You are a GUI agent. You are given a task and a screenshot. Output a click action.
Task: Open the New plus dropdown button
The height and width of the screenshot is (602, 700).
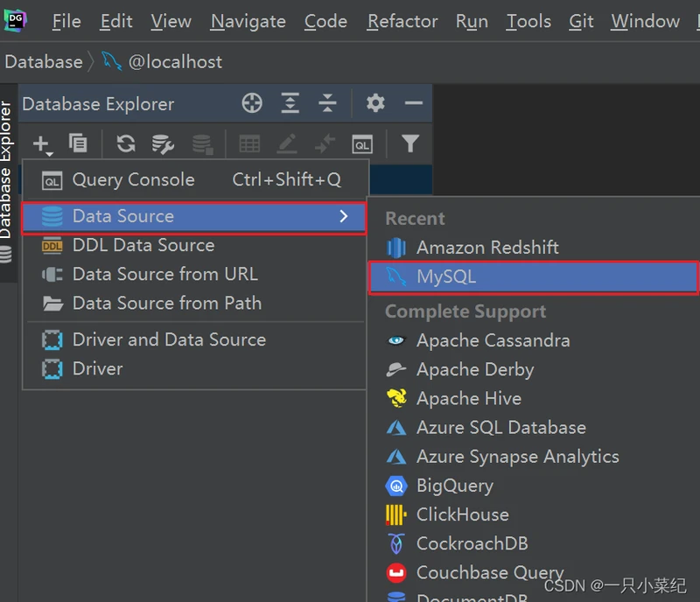[42, 143]
